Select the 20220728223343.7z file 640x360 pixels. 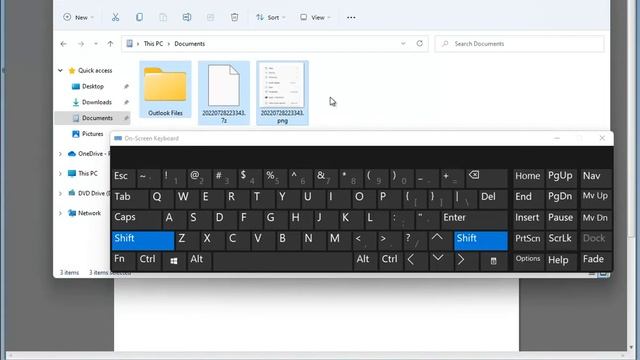(224, 93)
